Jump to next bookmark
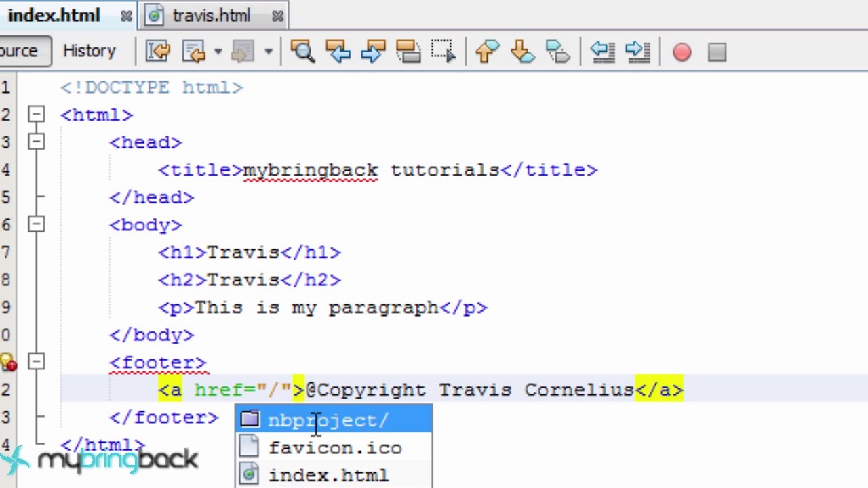 click(522, 52)
